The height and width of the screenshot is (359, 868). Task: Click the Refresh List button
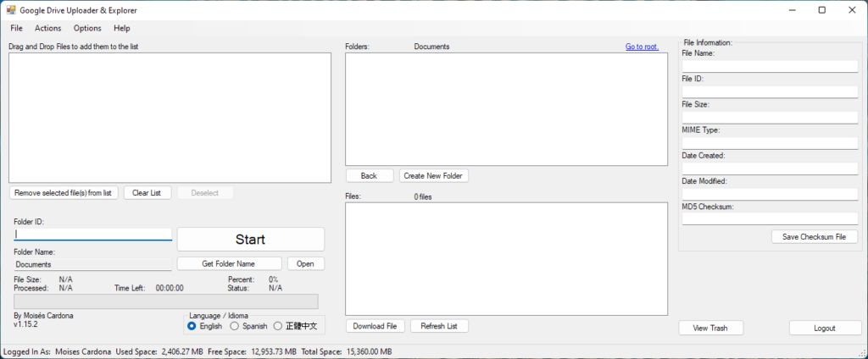440,326
